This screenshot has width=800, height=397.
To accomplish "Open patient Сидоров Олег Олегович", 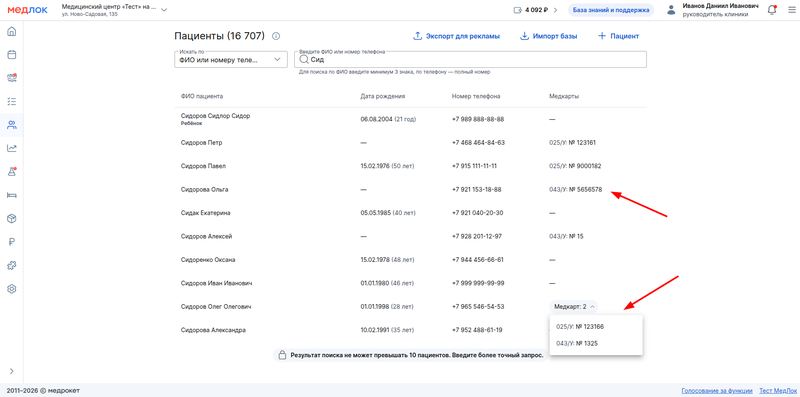I will (216, 307).
